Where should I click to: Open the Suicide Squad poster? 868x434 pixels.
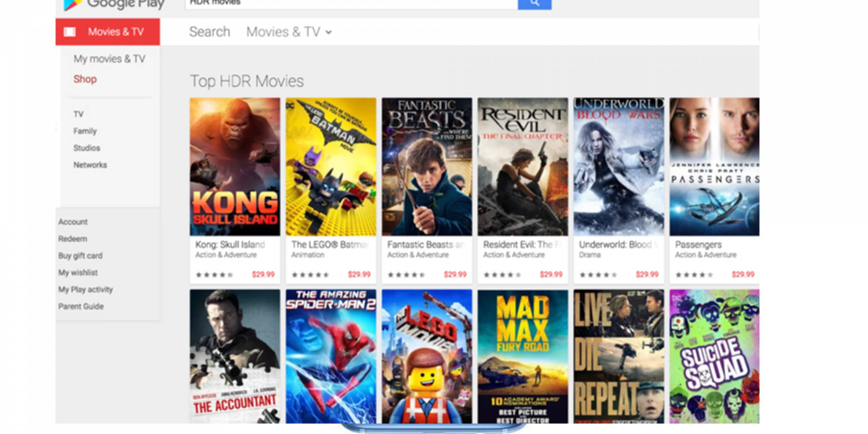click(x=714, y=356)
